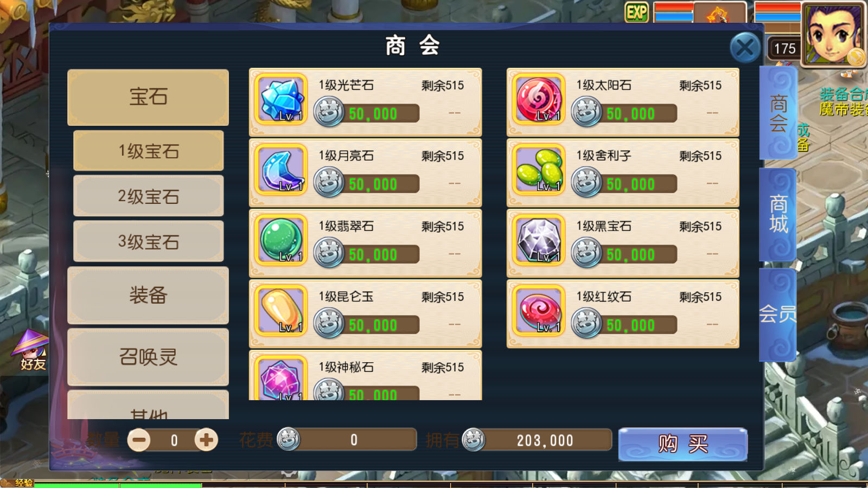This screenshot has height=488, width=868.
Task: Switch to the 商城 side tab
Action: pyautogui.click(x=778, y=214)
